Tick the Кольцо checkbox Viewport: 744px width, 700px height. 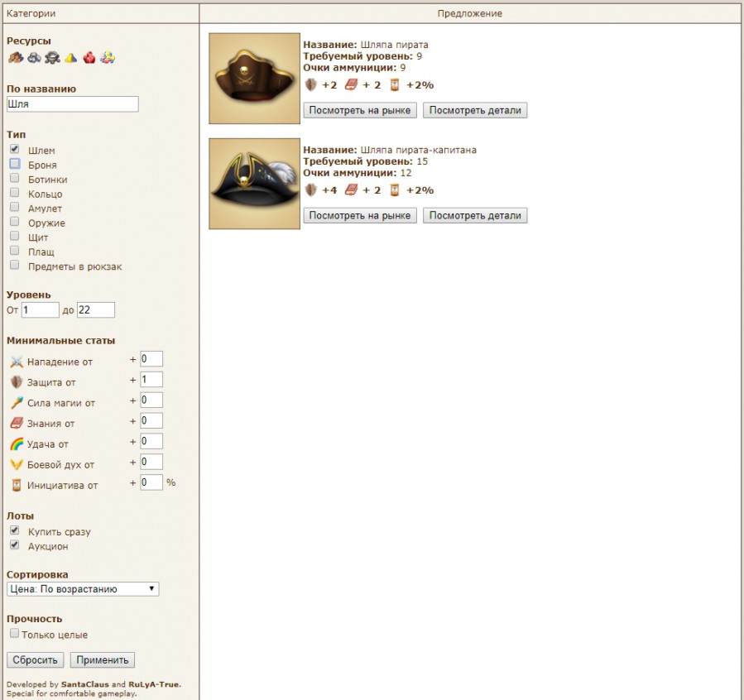pos(15,193)
